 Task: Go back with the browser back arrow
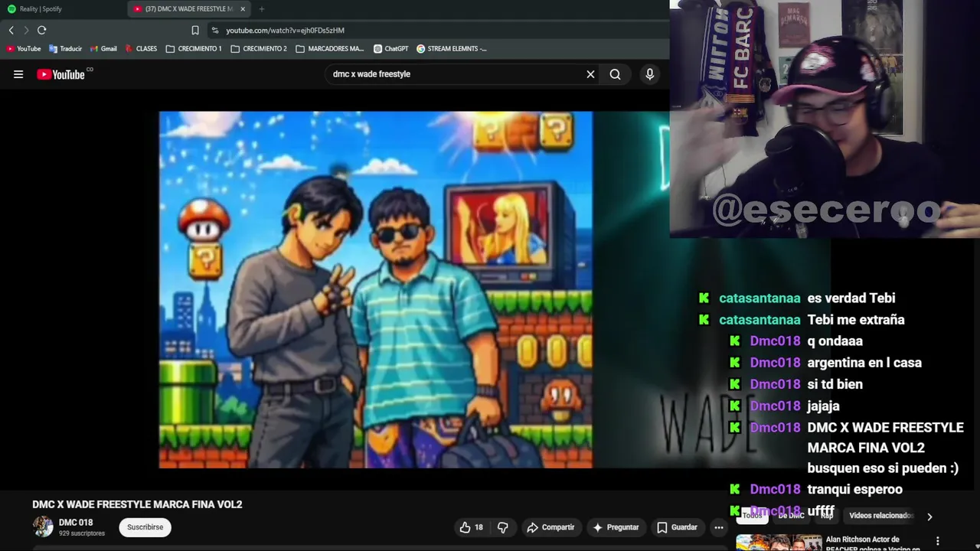coord(11,30)
